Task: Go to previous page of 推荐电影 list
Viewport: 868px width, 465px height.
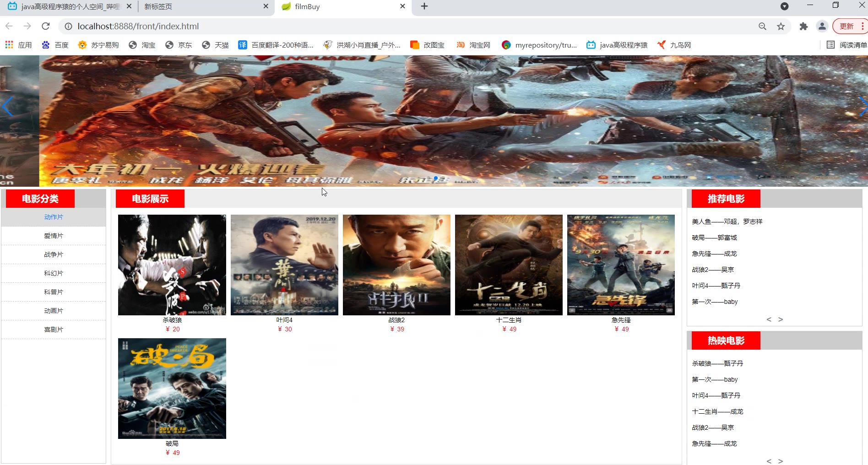Action: (x=769, y=319)
